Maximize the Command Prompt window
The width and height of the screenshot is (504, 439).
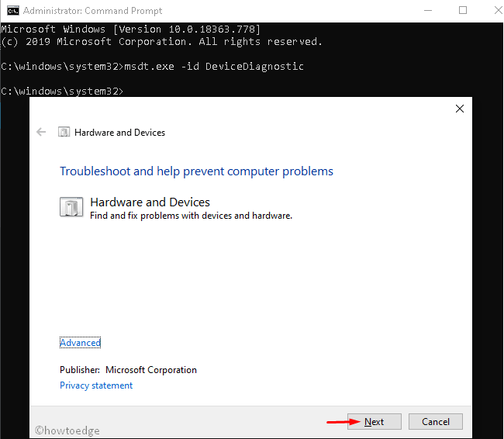[463, 11]
